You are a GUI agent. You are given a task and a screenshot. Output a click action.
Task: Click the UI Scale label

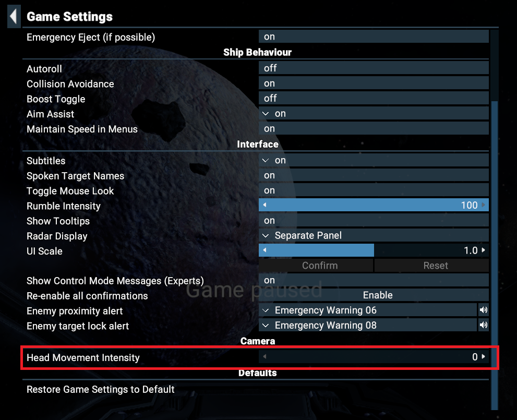pos(44,251)
